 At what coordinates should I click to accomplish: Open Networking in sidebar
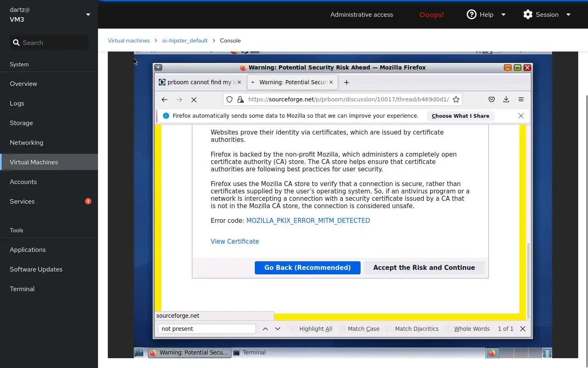(x=49, y=142)
